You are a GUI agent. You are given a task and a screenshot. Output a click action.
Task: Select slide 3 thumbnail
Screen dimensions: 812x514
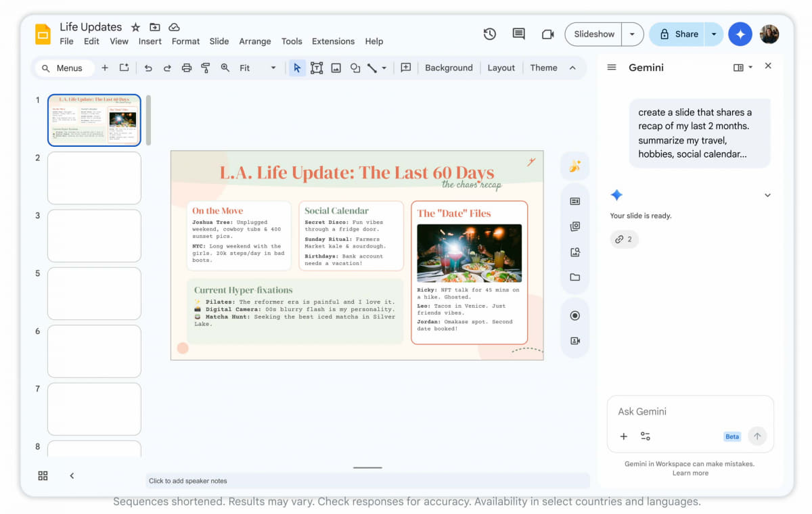point(94,235)
